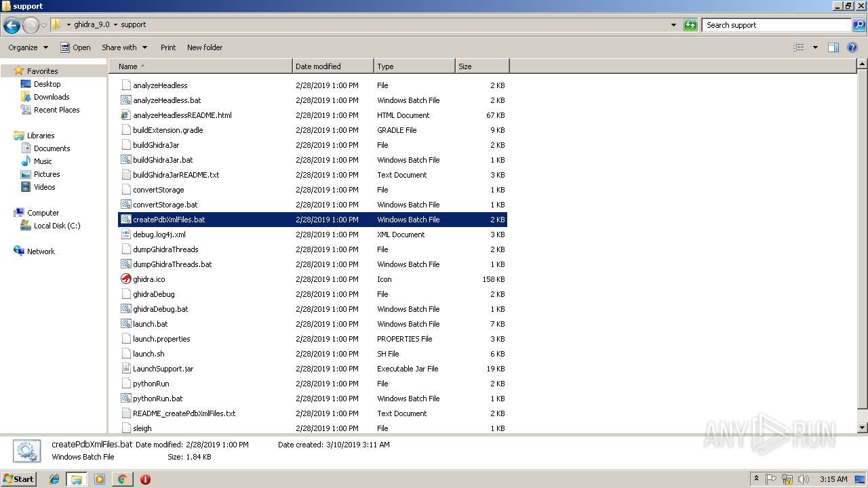Screen dimensions: 868x488
Task: Refresh the support folder view
Action: (x=690, y=25)
